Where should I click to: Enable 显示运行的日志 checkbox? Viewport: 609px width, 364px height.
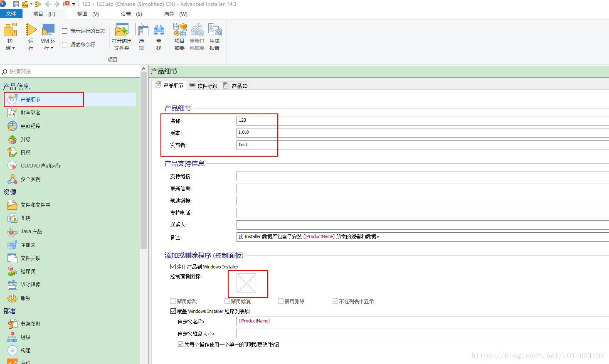click(x=65, y=31)
